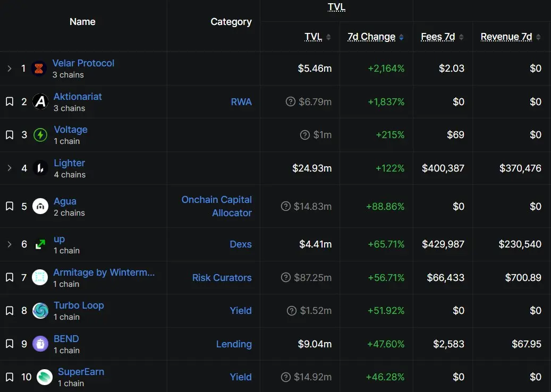551x392 pixels.
Task: Click the Aktionariat TVL question-mark icon
Action: tap(291, 101)
